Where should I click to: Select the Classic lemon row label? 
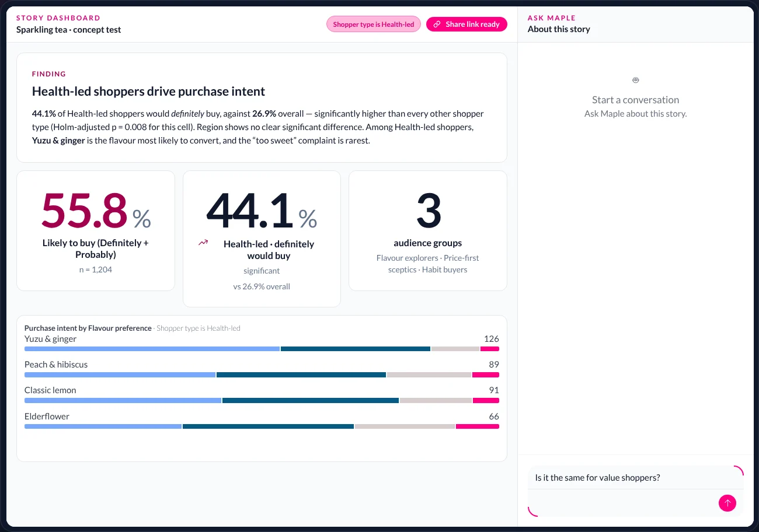50,390
